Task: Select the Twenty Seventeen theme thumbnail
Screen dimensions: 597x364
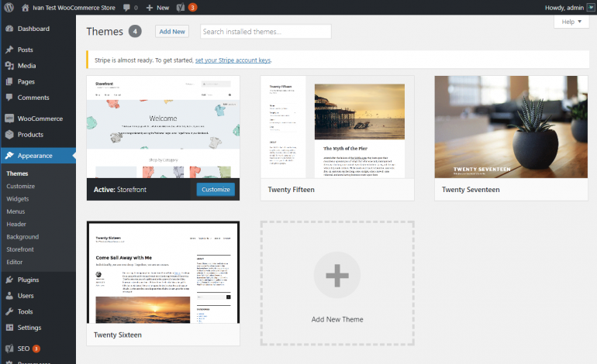Action: point(512,127)
